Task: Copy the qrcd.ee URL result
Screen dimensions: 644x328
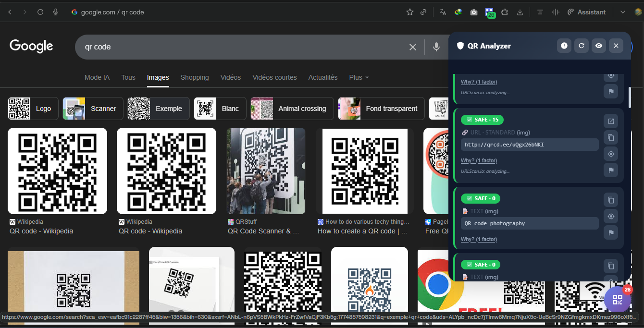Action: pos(611,138)
